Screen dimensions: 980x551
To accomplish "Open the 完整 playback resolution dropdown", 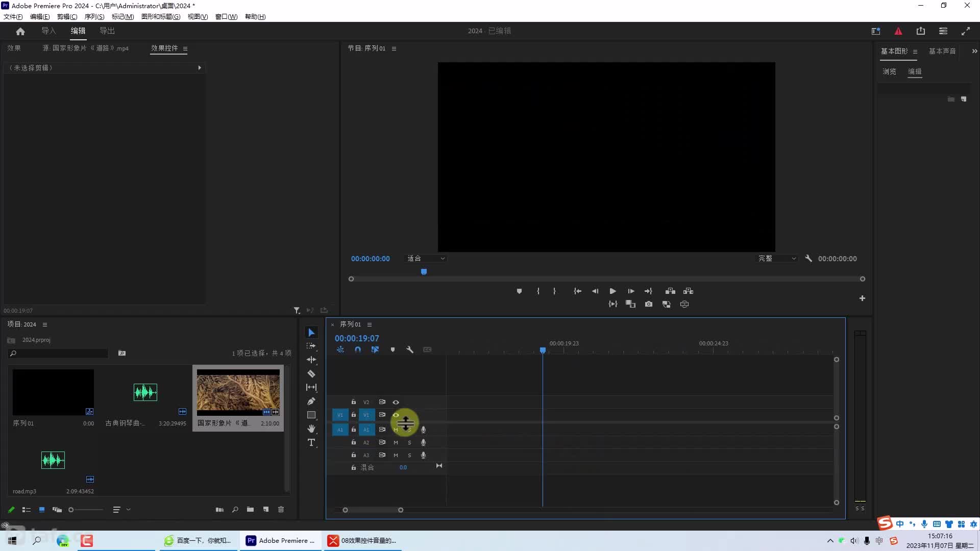I will coord(777,259).
